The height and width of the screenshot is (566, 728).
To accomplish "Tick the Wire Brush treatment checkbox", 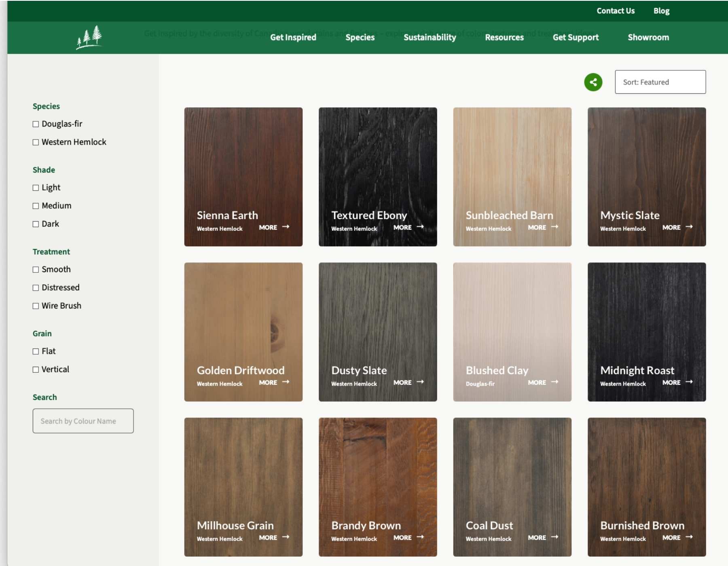I will coord(36,306).
